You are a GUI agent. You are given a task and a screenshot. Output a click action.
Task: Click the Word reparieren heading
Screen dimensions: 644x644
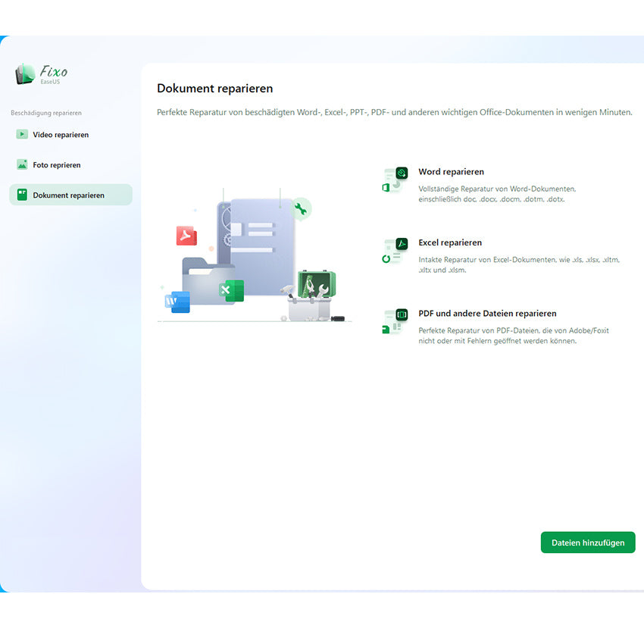[x=451, y=172]
